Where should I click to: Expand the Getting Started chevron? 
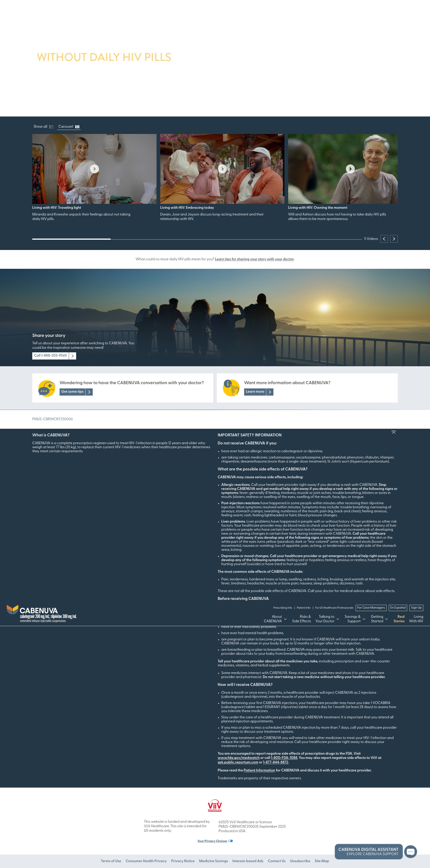(386, 619)
